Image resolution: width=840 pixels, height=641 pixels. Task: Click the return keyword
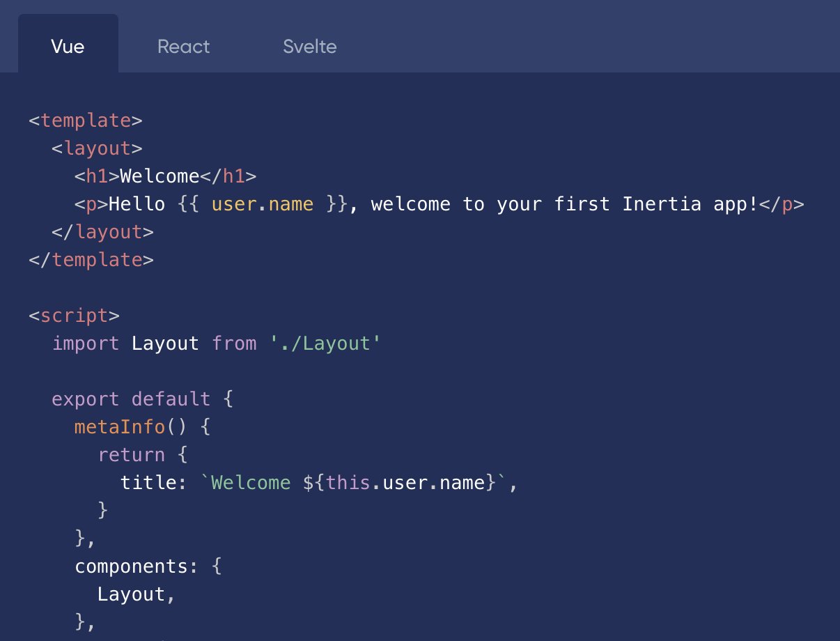132,455
